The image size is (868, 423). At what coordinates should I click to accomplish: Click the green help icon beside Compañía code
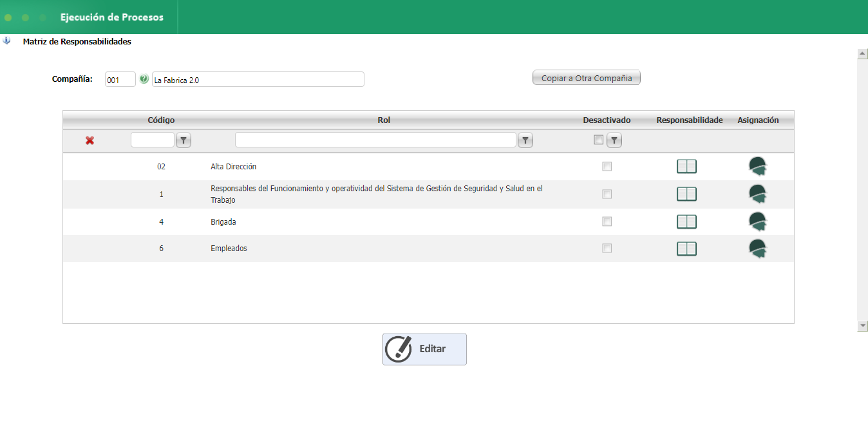click(144, 79)
